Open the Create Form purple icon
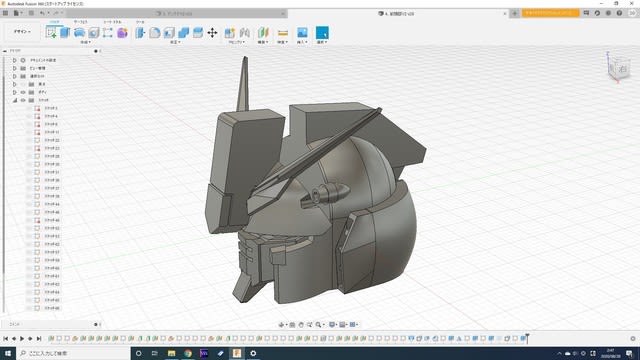 (x=122, y=33)
